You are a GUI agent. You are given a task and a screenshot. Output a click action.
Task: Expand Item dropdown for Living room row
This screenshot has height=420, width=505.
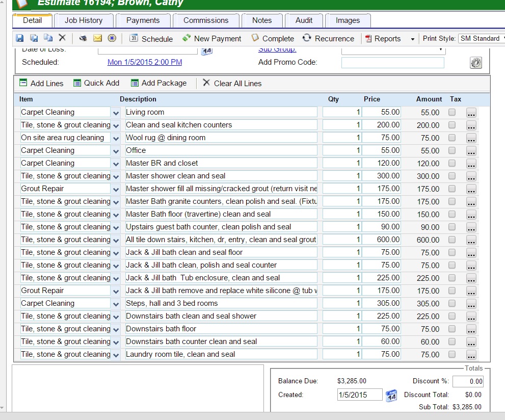[116, 113]
